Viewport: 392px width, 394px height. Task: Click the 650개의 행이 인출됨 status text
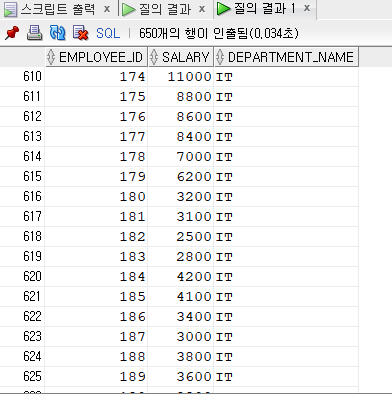(x=219, y=33)
